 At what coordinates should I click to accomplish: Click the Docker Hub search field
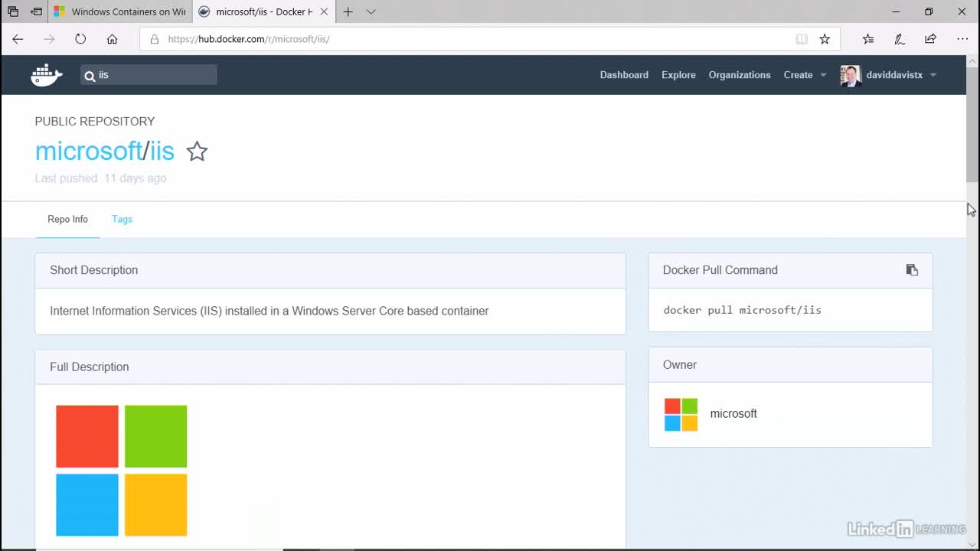tap(149, 75)
